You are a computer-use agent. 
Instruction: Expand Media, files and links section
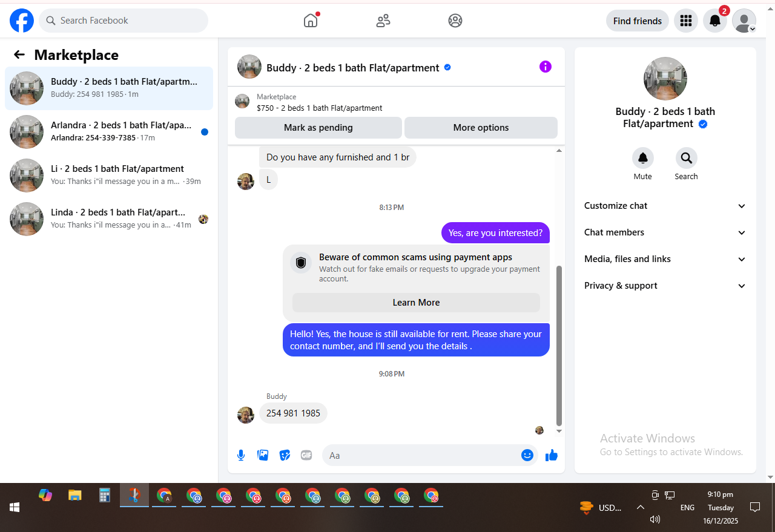pos(665,259)
